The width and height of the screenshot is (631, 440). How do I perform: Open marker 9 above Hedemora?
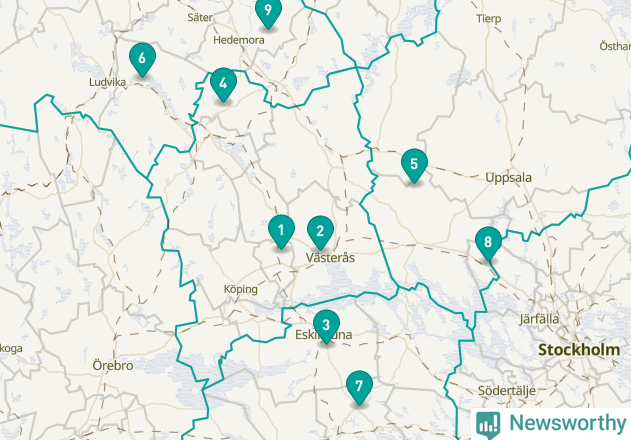point(268,11)
